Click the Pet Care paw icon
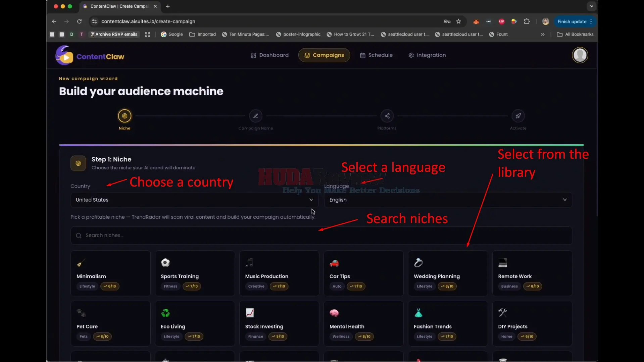Screen dimensions: 644x362 point(81,313)
